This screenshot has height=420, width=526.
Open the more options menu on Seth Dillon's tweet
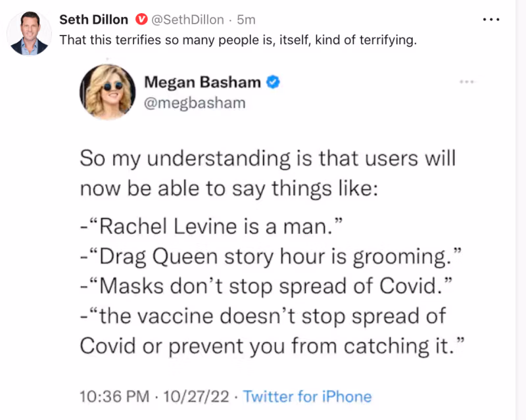tap(490, 19)
